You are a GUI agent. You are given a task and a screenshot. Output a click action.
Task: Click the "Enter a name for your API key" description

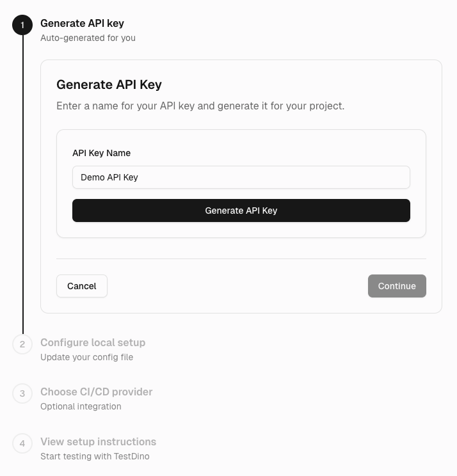[200, 106]
